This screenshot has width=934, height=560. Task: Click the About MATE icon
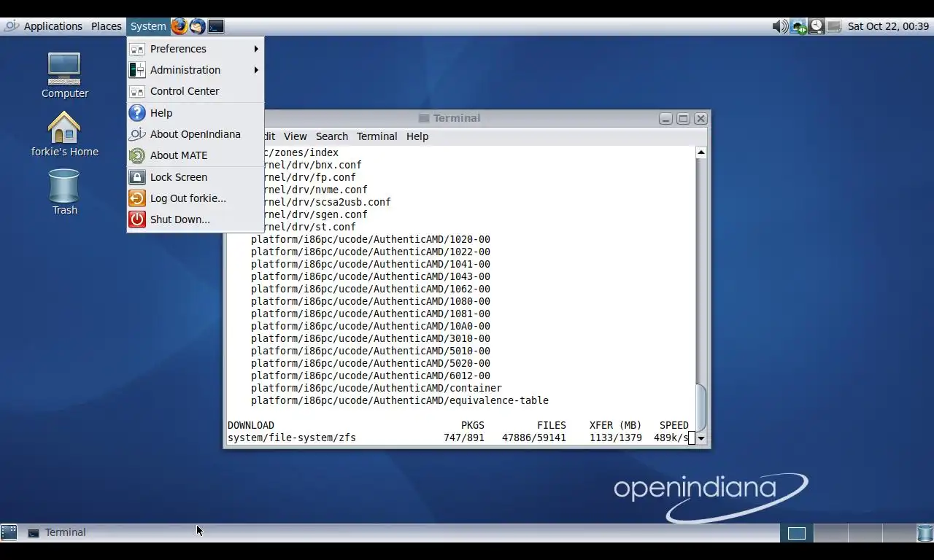(x=137, y=155)
